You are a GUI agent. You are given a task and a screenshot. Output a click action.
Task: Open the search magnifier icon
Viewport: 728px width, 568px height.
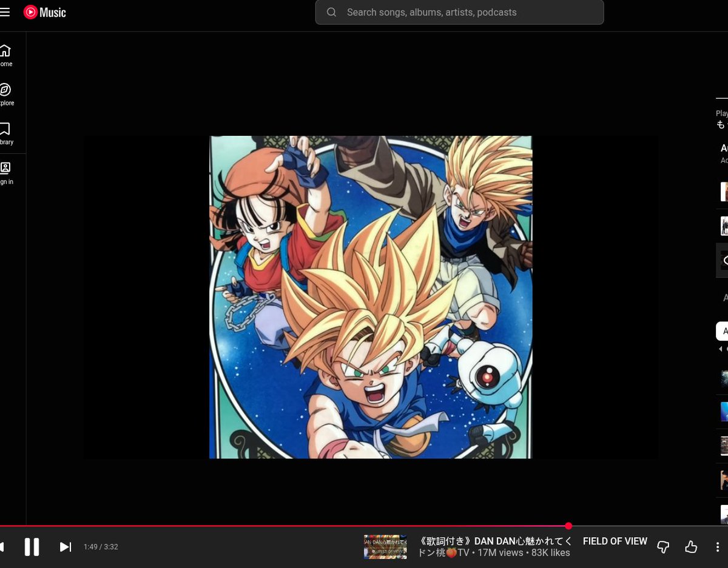point(331,12)
